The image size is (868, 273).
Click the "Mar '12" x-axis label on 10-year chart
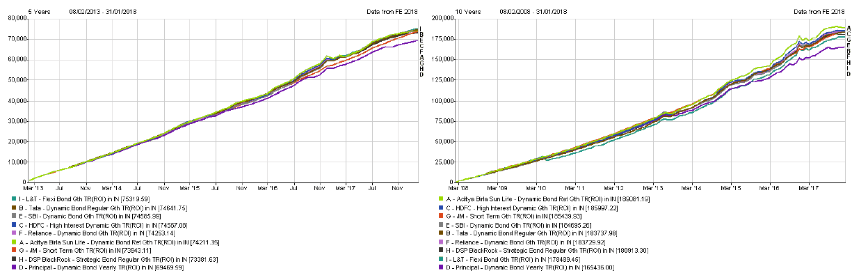point(615,188)
